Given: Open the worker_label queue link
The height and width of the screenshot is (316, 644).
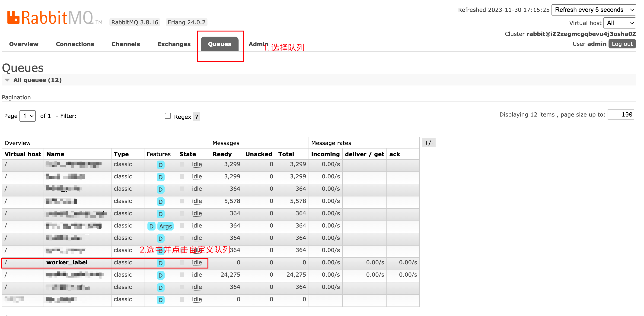Looking at the screenshot, I should pos(67,262).
